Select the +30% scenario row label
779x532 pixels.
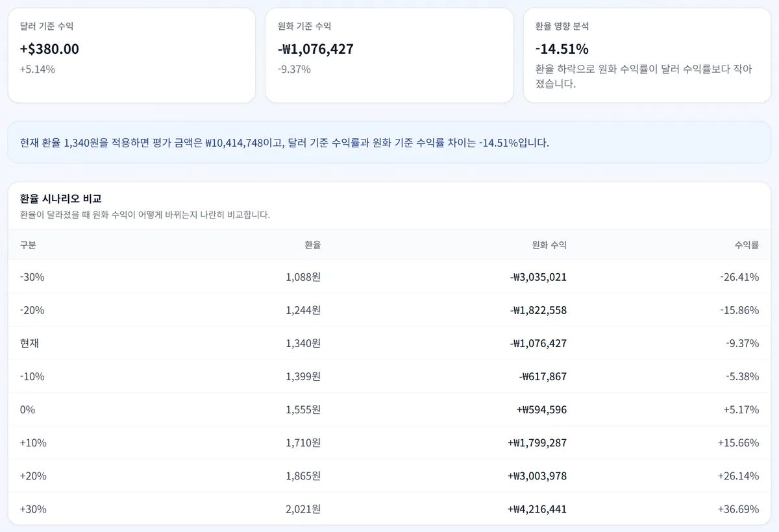pyautogui.click(x=33, y=509)
